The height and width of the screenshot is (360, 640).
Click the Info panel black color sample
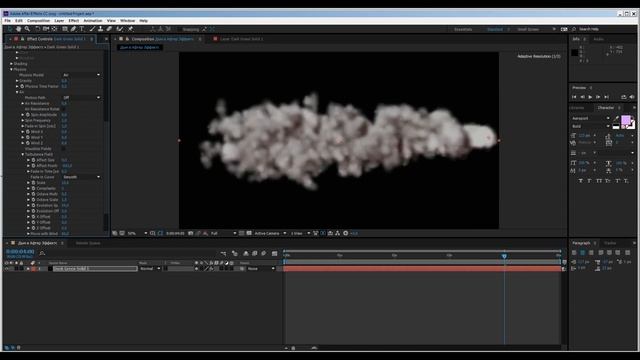tap(575, 53)
